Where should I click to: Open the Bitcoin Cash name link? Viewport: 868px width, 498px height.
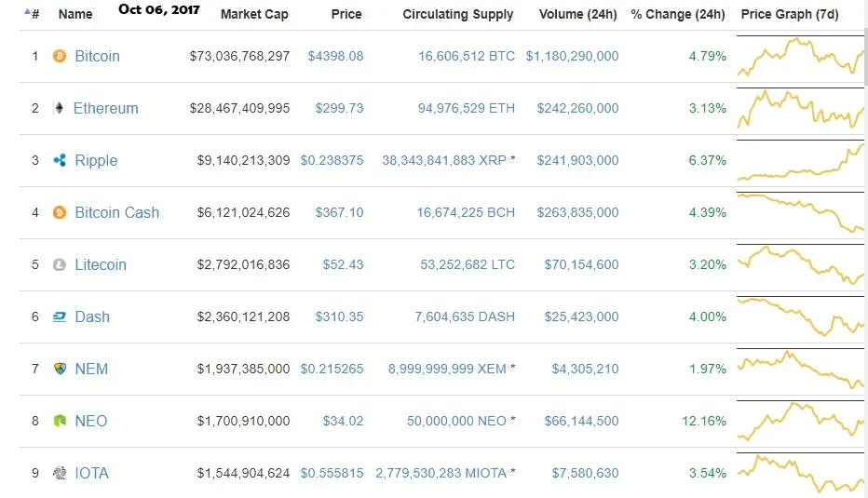pyautogui.click(x=116, y=212)
